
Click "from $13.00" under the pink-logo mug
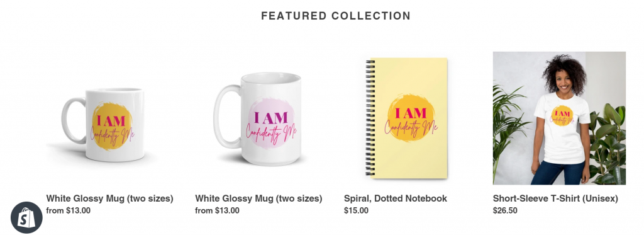point(217,210)
